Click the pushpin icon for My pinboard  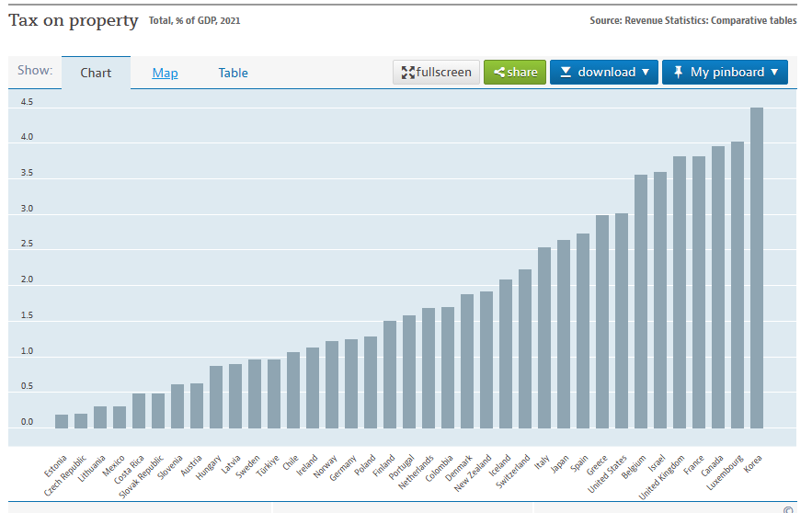point(678,73)
